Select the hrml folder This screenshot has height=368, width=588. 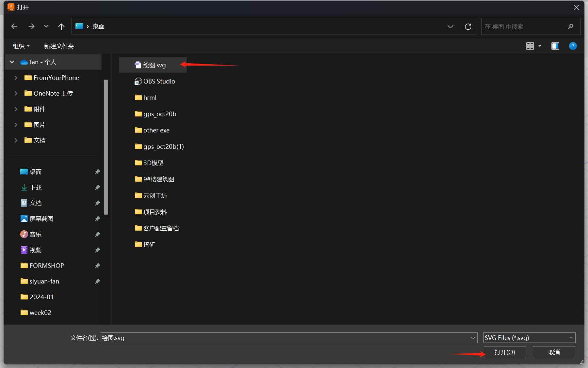tap(146, 98)
